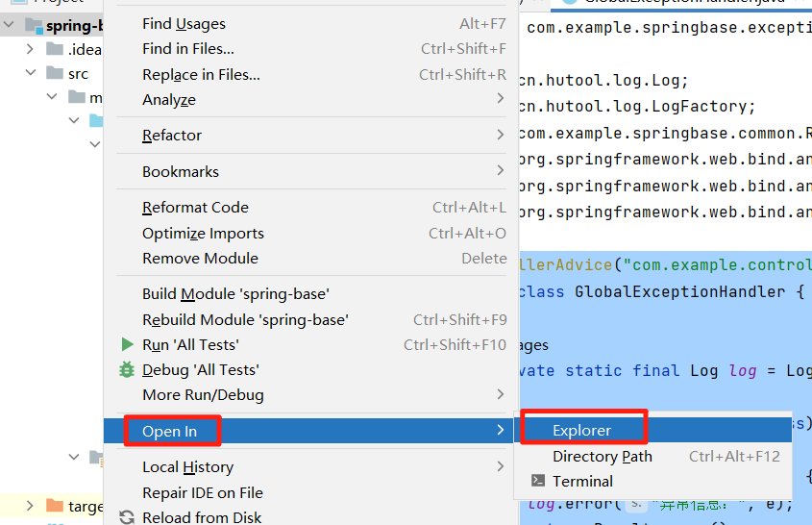Screen dimensions: 812x525
Task: Choose Find Usages from the context menu
Action: click(x=311, y=24)
